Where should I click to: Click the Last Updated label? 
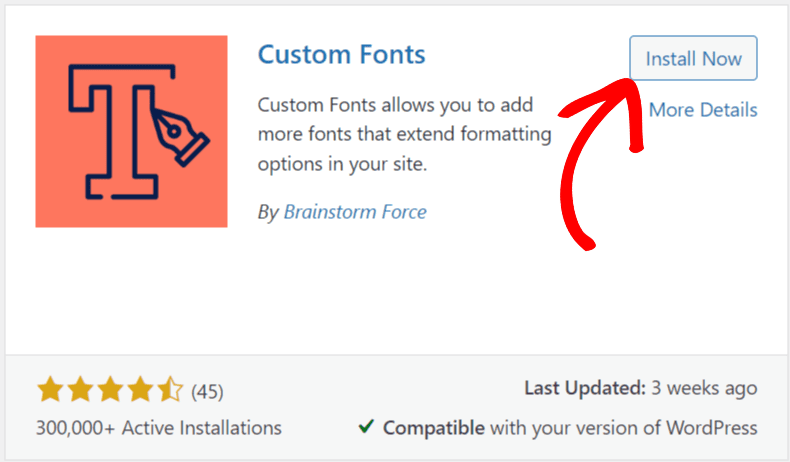[585, 388]
